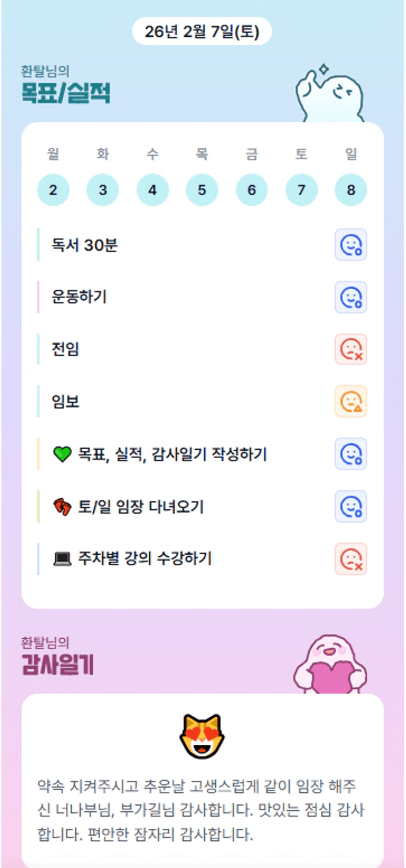Click the laptop icon next to 주차별 강의
406x868 pixels.
pyautogui.click(x=62, y=559)
